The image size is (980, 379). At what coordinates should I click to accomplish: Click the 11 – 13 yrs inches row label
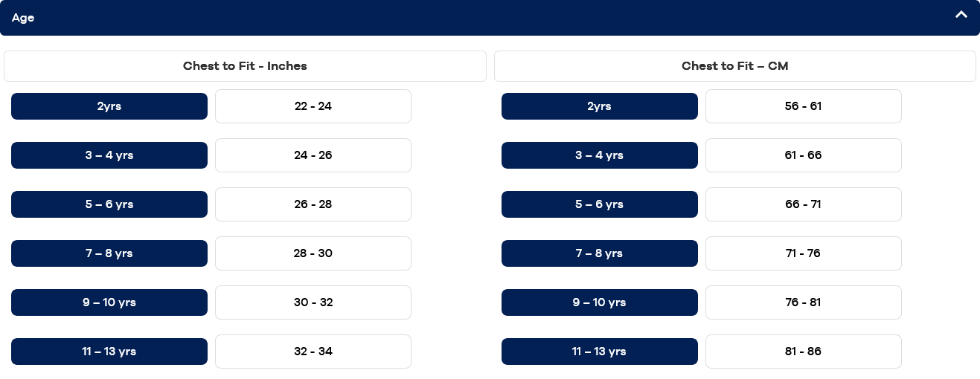(x=109, y=352)
